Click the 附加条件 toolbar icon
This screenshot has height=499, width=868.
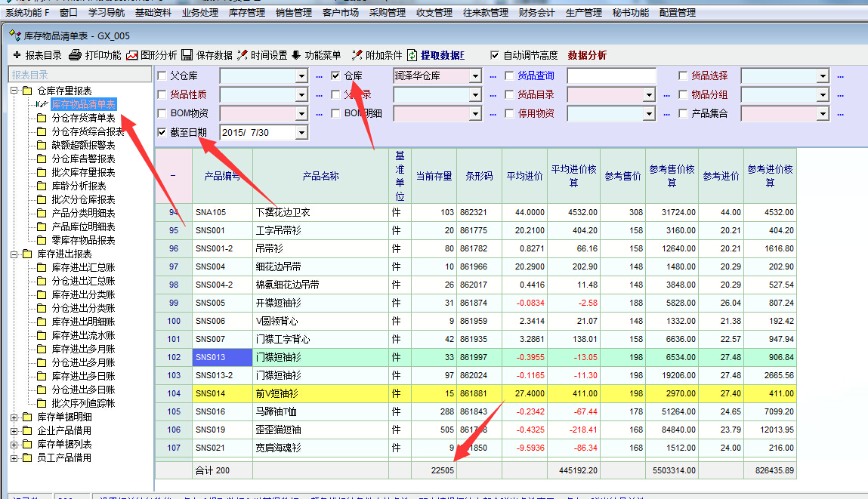(x=357, y=55)
